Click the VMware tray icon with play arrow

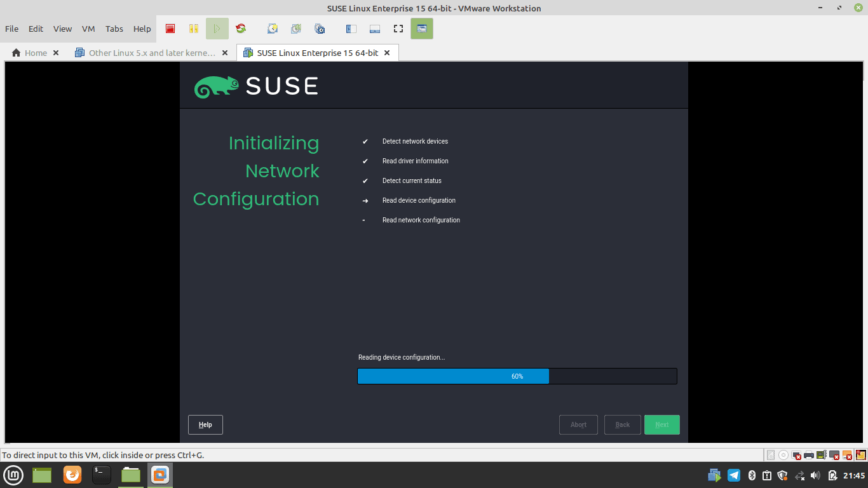715,475
